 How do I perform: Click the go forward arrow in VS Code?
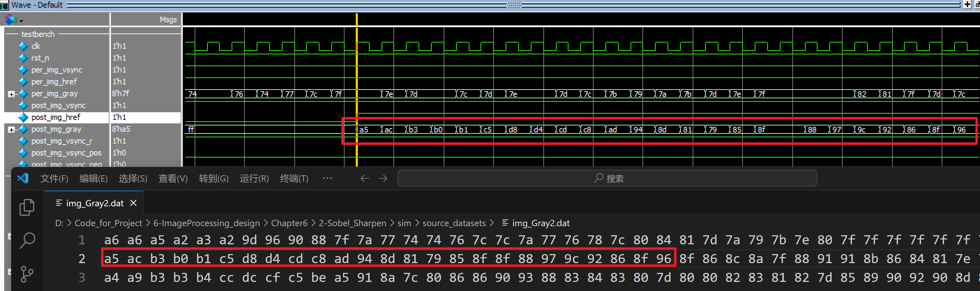[383, 178]
